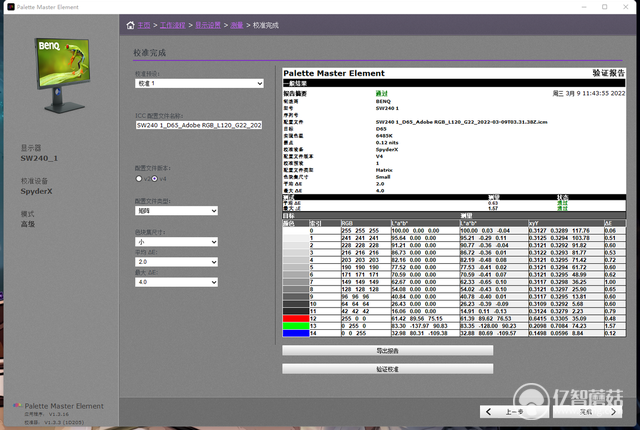
Task: Click the "0.12 nits" black point value
Action: point(387,143)
